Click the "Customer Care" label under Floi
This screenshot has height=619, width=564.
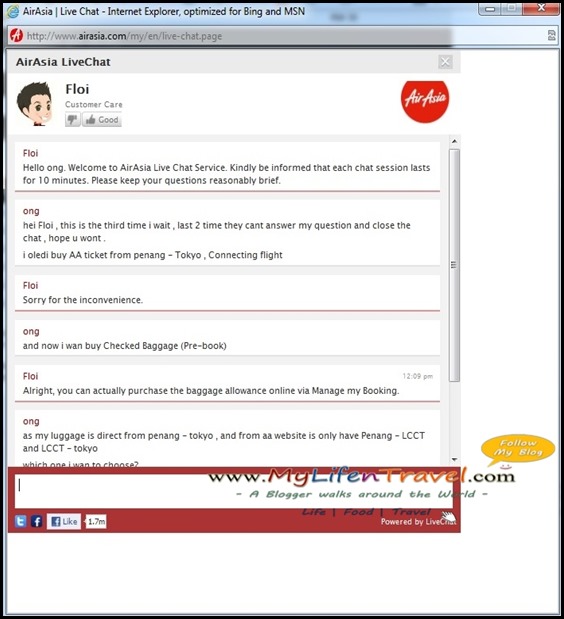(x=94, y=105)
